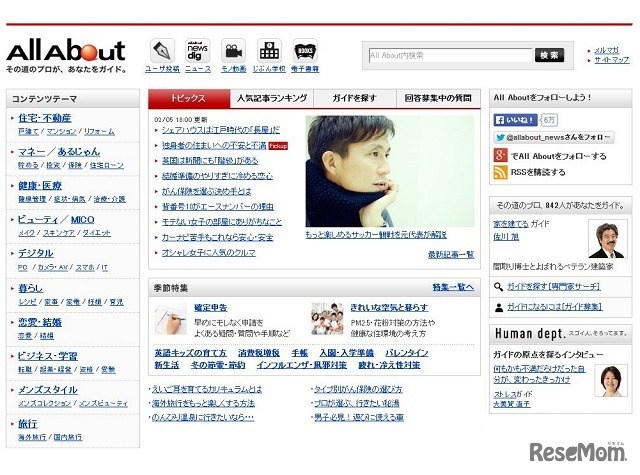Open the 新生活 link
Image resolution: width=640 pixels, height=475 pixels.
(x=167, y=365)
